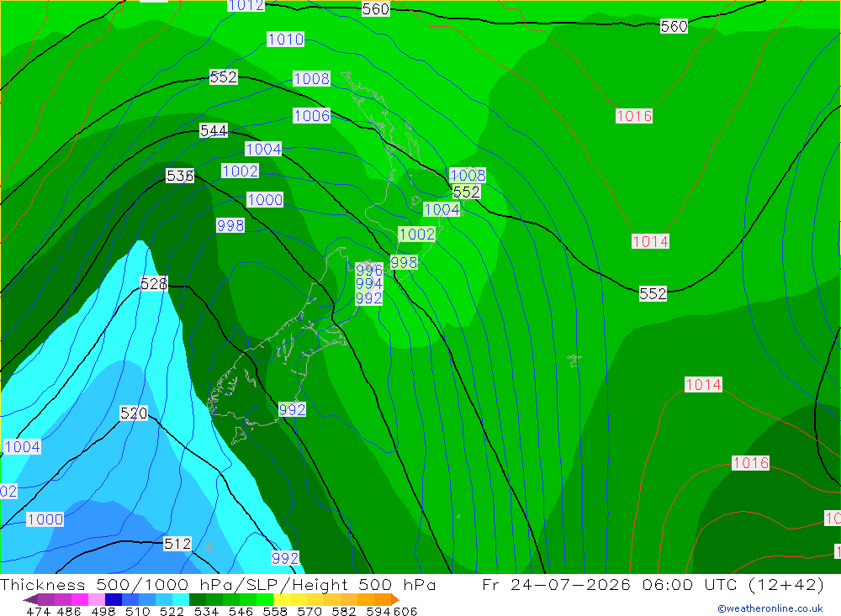Open the weatheronline.co.uk copyright link
Image resolution: width=841 pixels, height=616 pixels.
[770, 608]
